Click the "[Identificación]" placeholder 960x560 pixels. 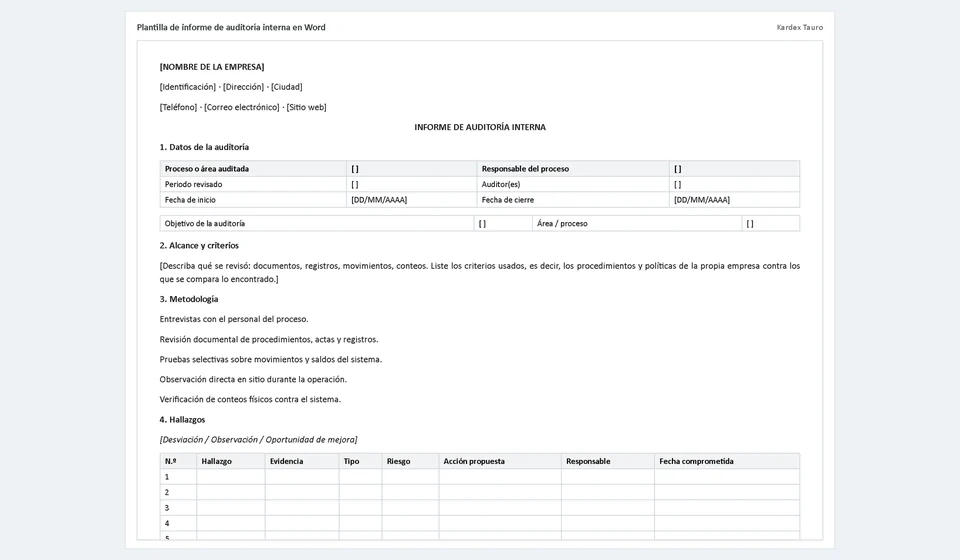(187, 87)
